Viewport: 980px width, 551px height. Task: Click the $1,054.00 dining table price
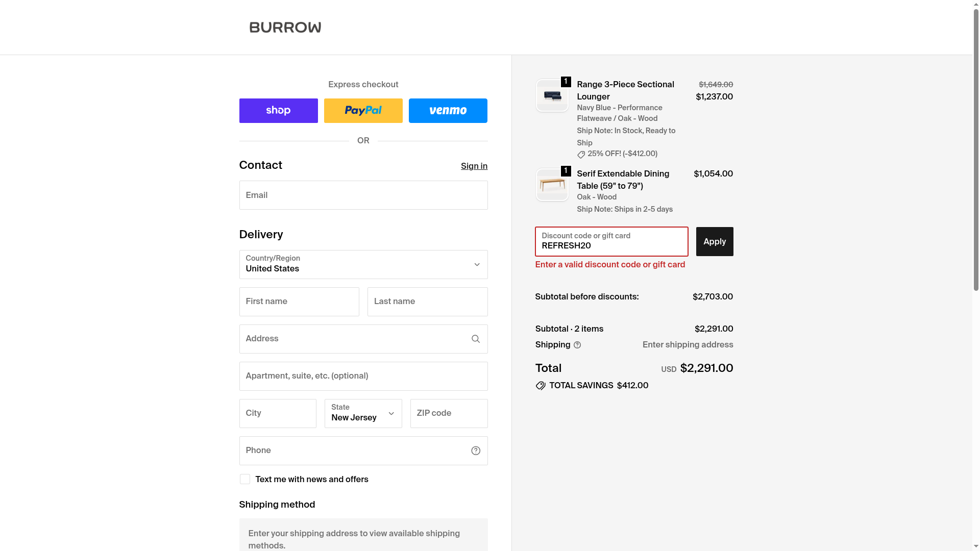(714, 174)
